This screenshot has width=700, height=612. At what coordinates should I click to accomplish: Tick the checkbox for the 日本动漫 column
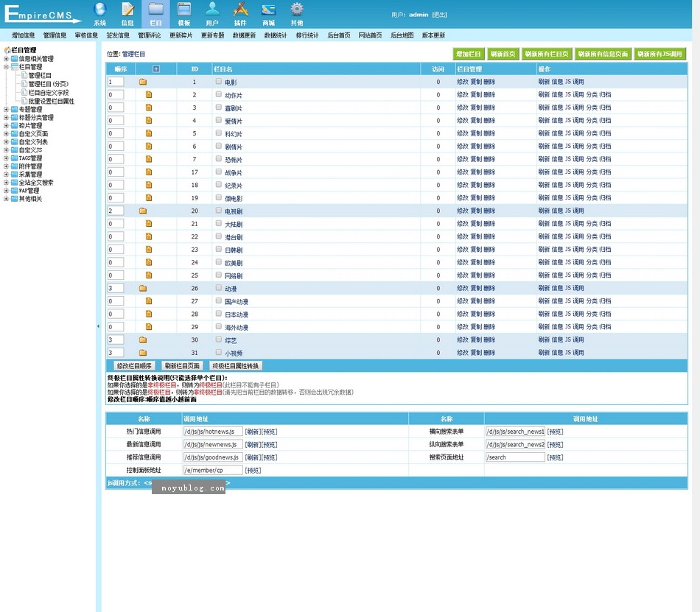(219, 314)
